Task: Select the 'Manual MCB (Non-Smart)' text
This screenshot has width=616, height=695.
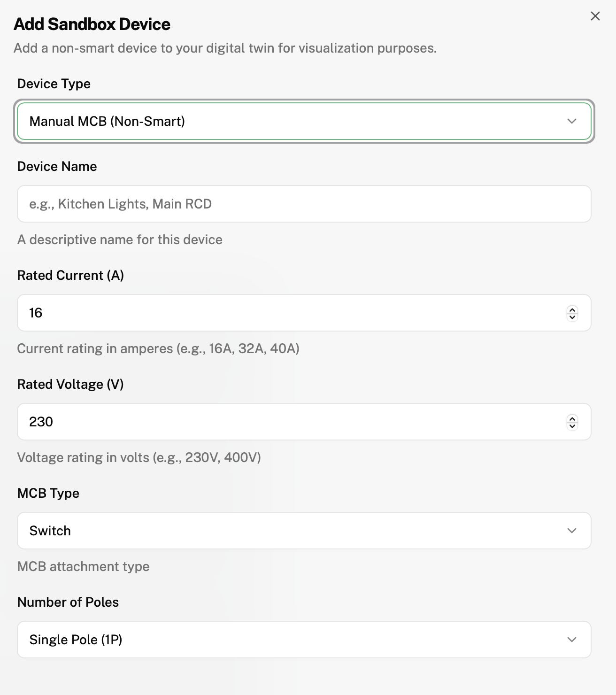Action: 107,121
